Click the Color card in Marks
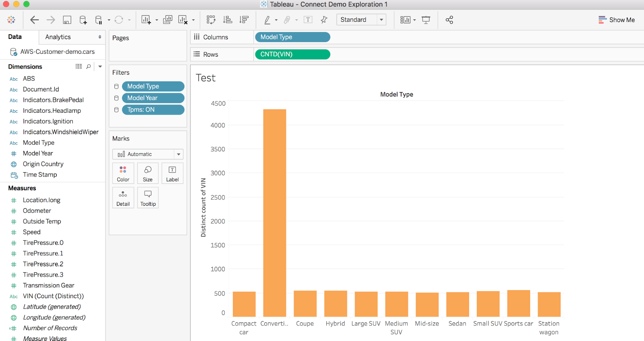 pos(123,173)
